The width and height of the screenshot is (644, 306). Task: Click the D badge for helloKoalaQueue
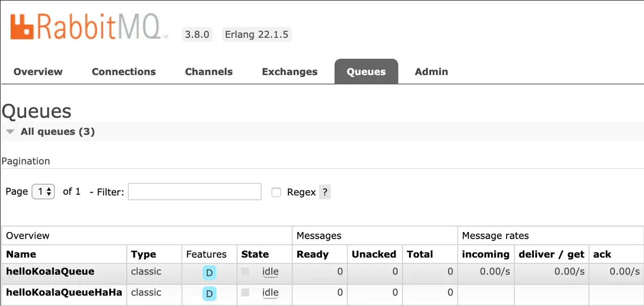[209, 273]
